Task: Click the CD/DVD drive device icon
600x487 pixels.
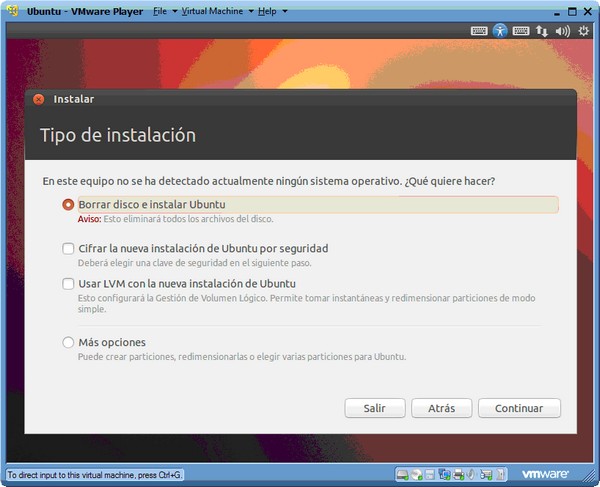Action: pyautogui.click(x=416, y=475)
